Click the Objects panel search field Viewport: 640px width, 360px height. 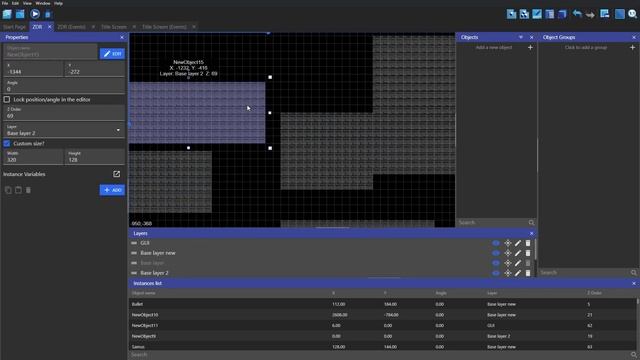(493, 222)
